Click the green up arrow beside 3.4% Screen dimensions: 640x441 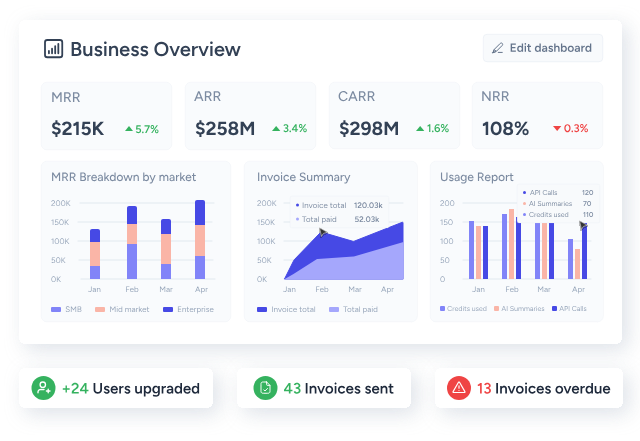tap(276, 129)
